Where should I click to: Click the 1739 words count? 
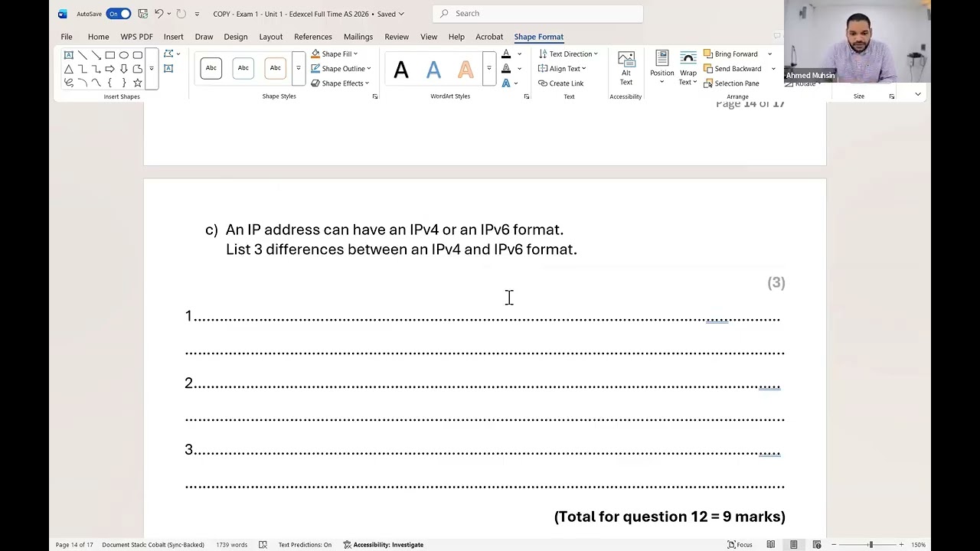[231, 545]
